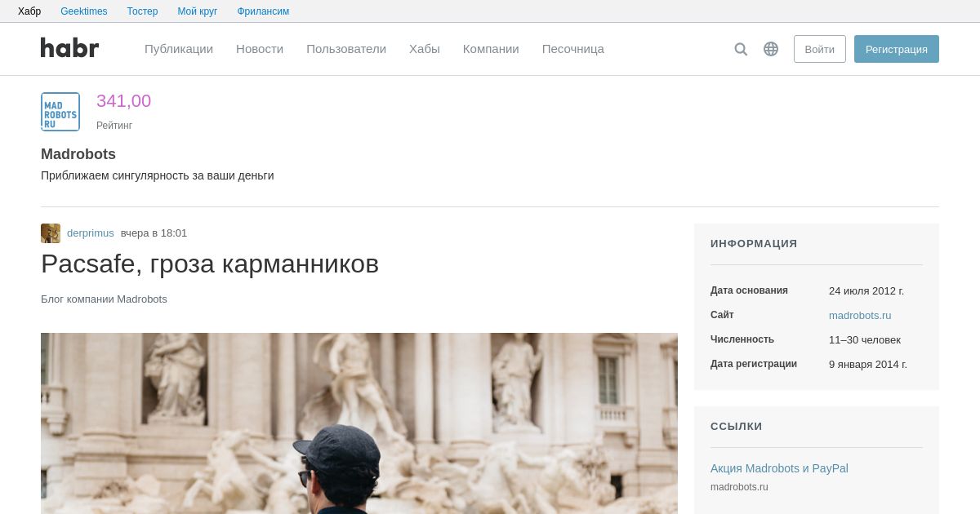Click the timestamp вчера в 18:01
Image resolution: width=980 pixels, height=514 pixels.
coord(154,233)
